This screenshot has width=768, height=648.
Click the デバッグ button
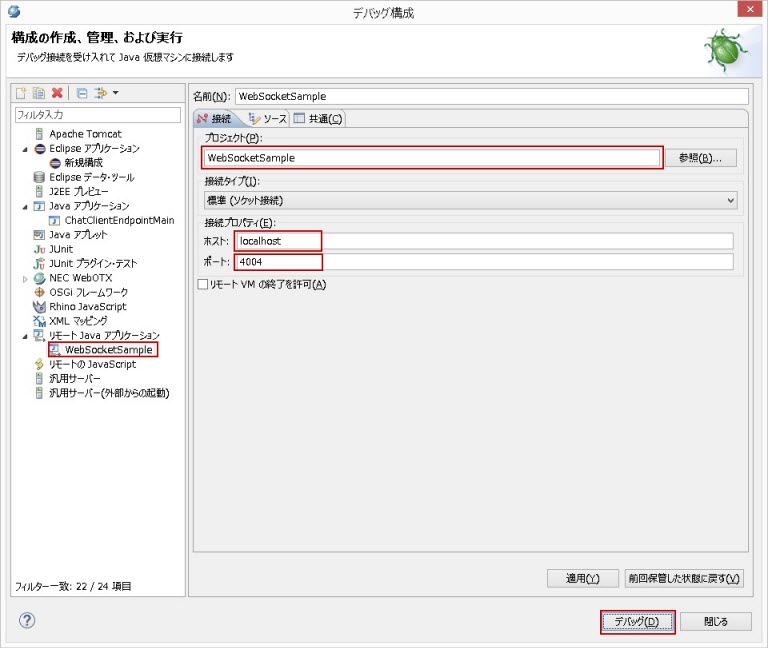(x=637, y=621)
